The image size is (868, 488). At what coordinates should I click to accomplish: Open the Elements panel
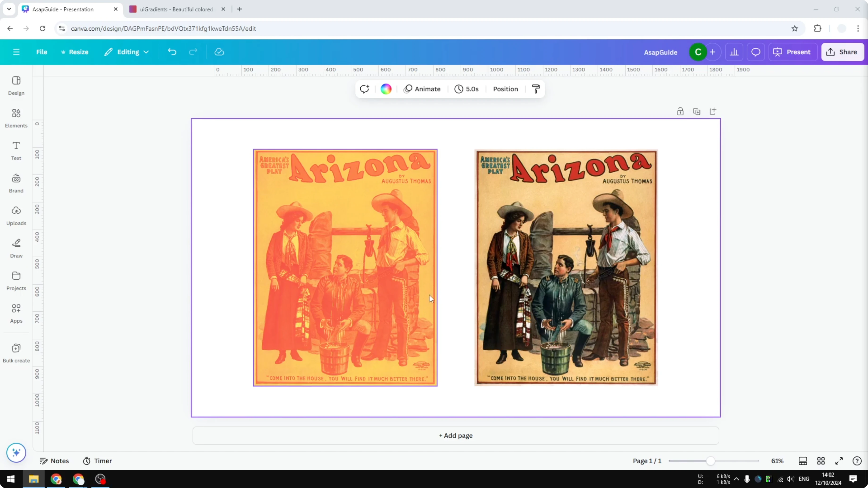pyautogui.click(x=16, y=118)
